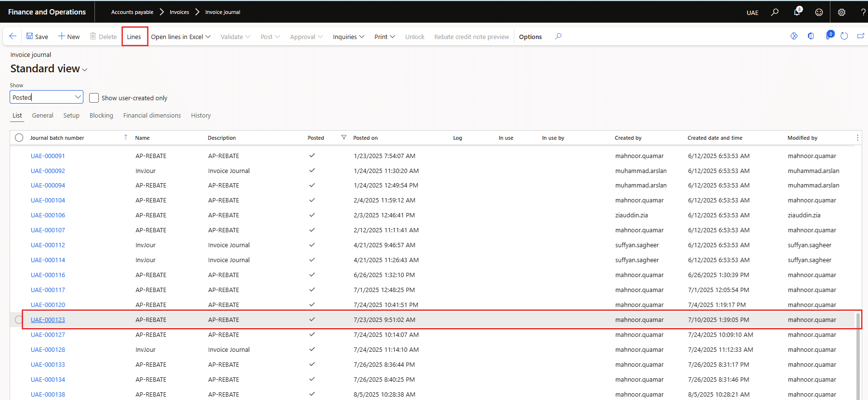Click the Lines button
This screenshot has height=400, width=868.
point(134,37)
